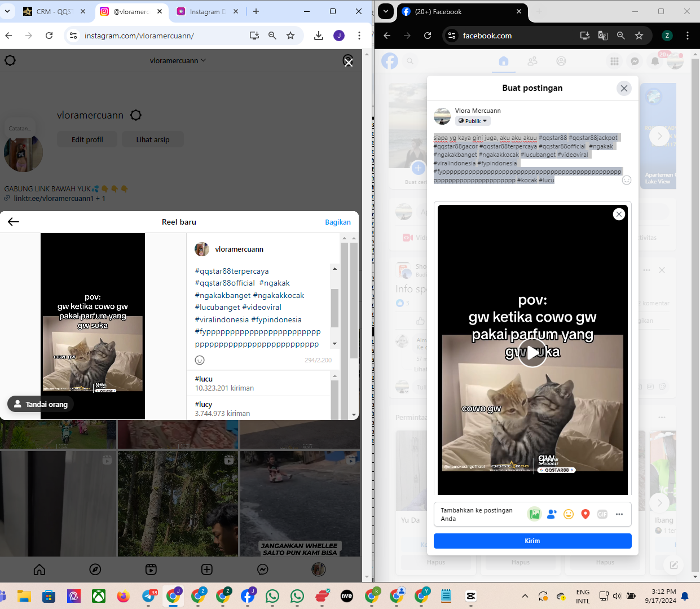Open Instagram profile avatar in bottom bar

(319, 569)
